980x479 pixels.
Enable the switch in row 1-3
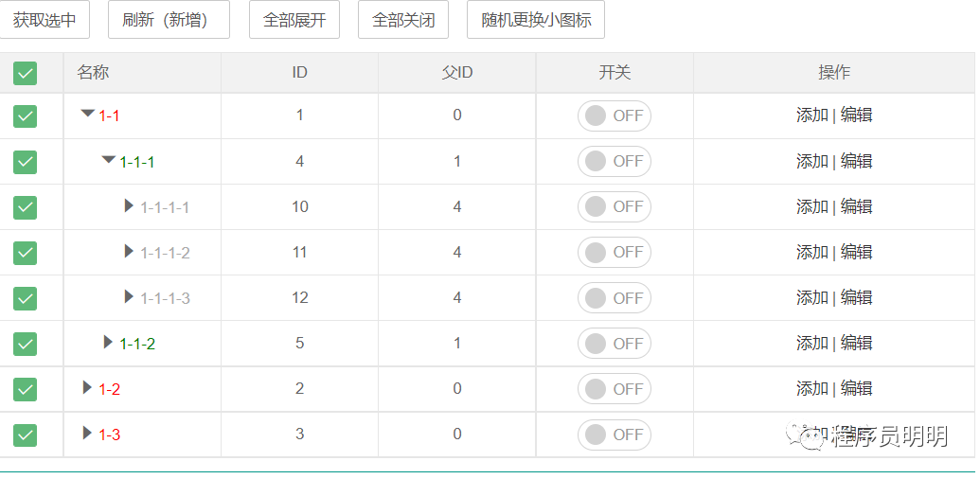coord(615,435)
